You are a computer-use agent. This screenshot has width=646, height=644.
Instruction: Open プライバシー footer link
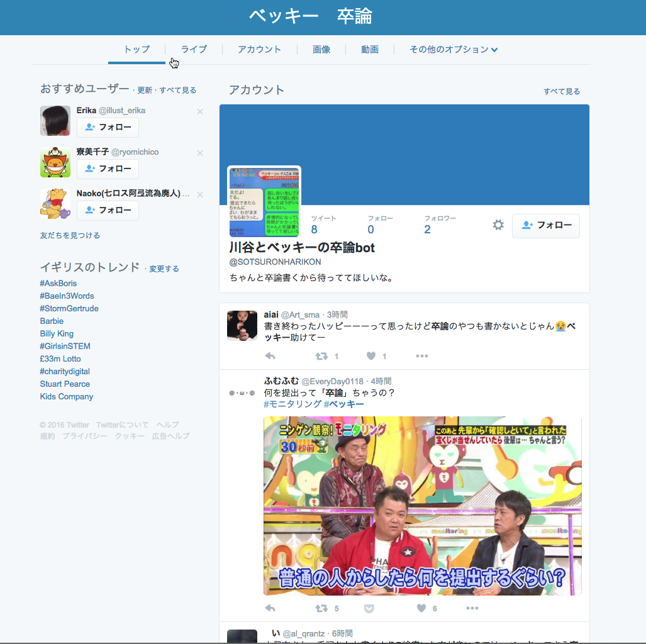click(x=84, y=436)
